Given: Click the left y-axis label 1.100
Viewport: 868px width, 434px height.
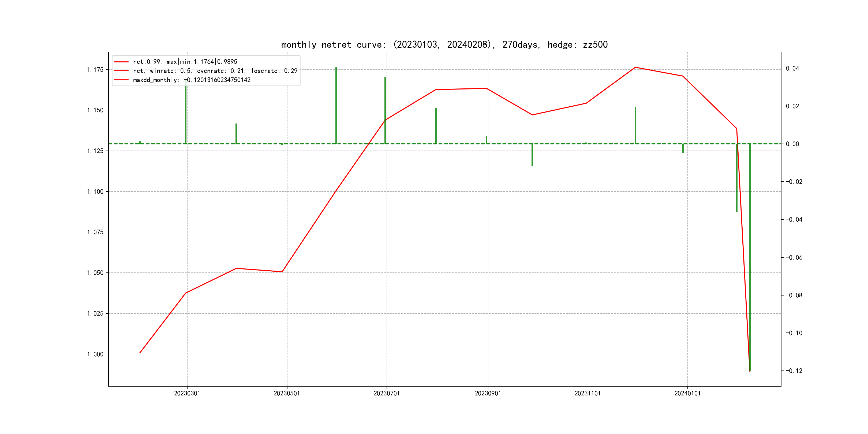Looking at the screenshot, I should point(95,192).
